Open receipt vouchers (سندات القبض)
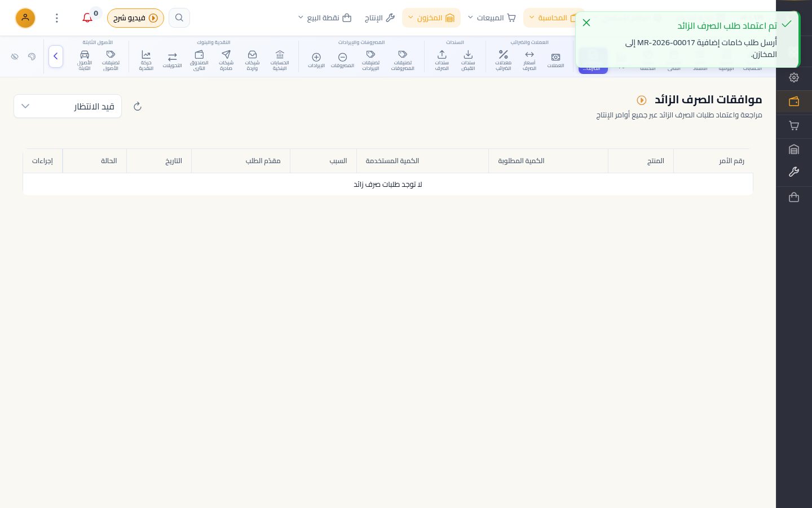Image resolution: width=812 pixels, height=508 pixels. pos(468,60)
